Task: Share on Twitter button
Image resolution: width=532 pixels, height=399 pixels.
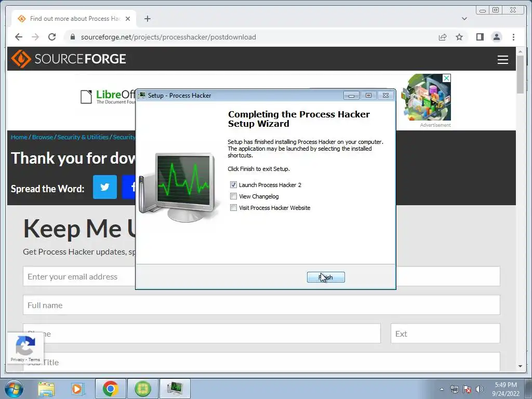Action: coord(105,187)
